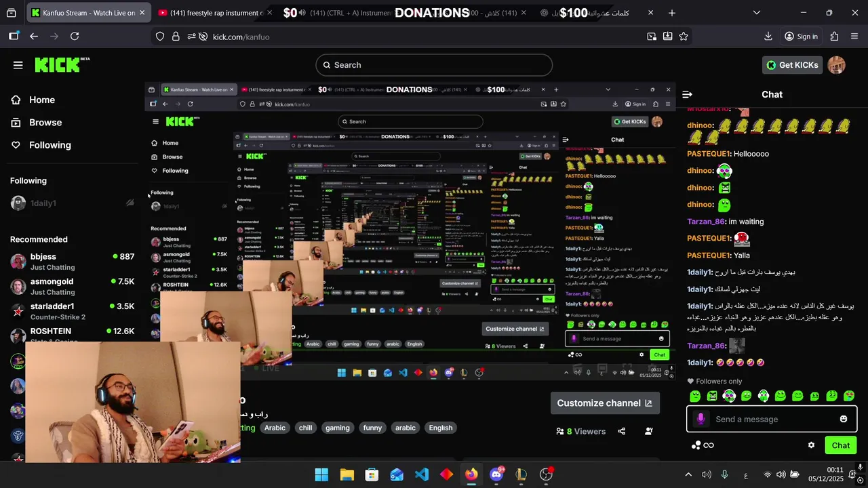Screen dimensions: 868x488
Task: Open chat settings gear
Action: [811, 445]
